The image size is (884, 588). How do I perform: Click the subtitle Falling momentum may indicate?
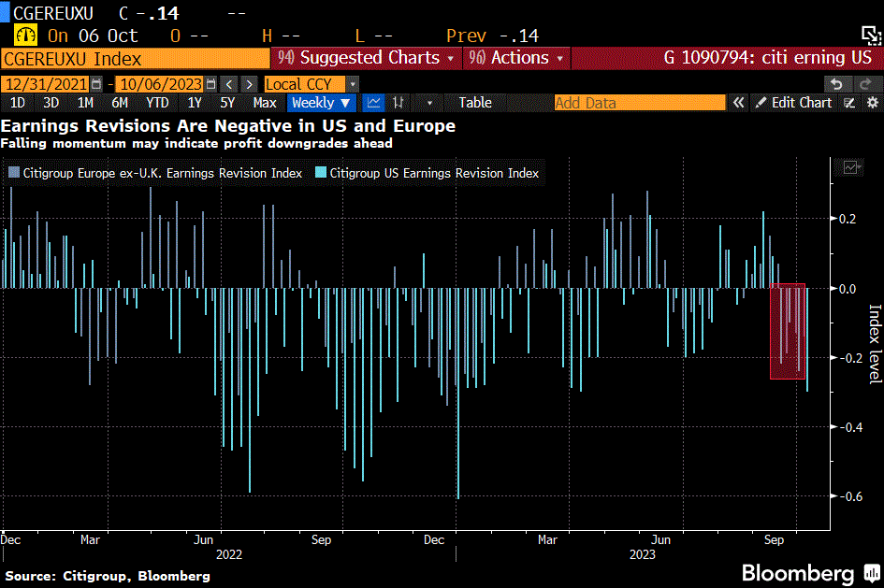point(196,143)
